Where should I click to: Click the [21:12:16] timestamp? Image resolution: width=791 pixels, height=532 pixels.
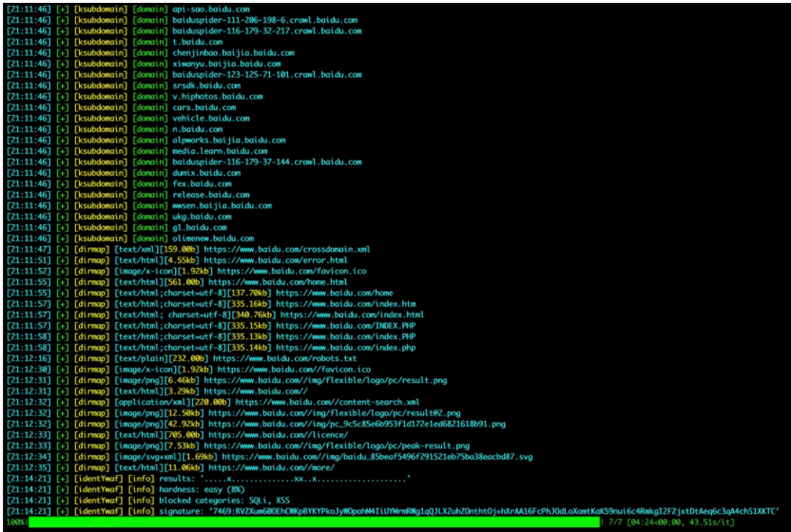click(29, 358)
